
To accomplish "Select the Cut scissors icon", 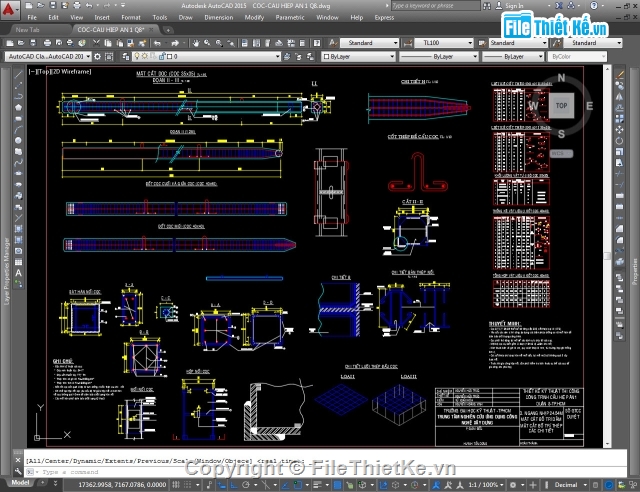I will click(96, 43).
